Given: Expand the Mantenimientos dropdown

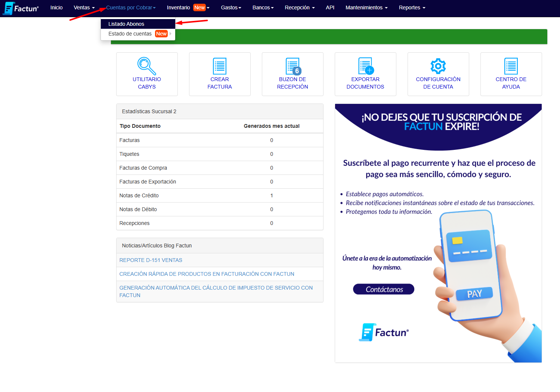Looking at the screenshot, I should (366, 7).
